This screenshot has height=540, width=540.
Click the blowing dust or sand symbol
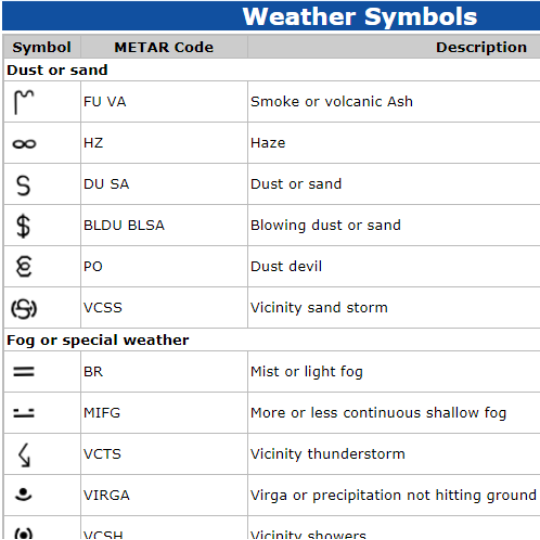[23, 226]
